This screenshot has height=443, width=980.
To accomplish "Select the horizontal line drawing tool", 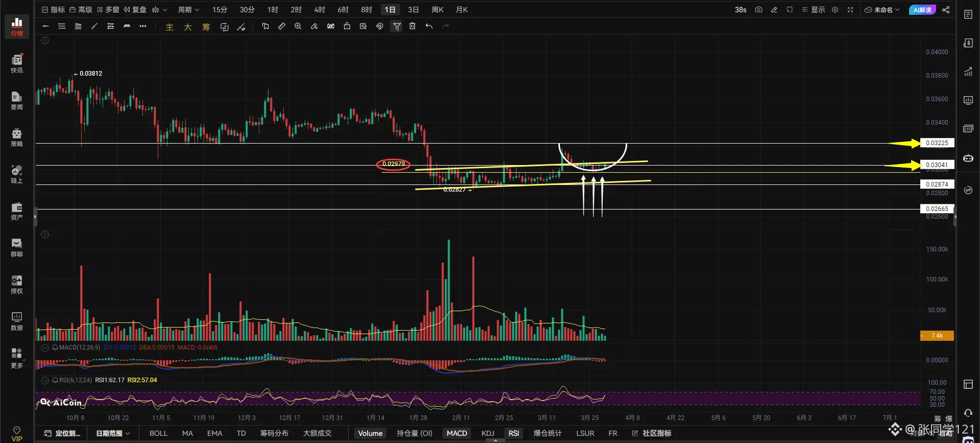I will 45,27.
